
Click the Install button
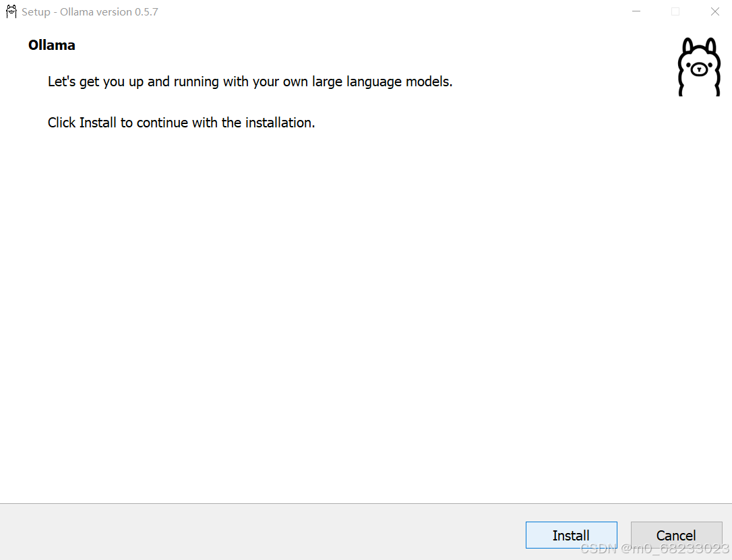point(571,535)
